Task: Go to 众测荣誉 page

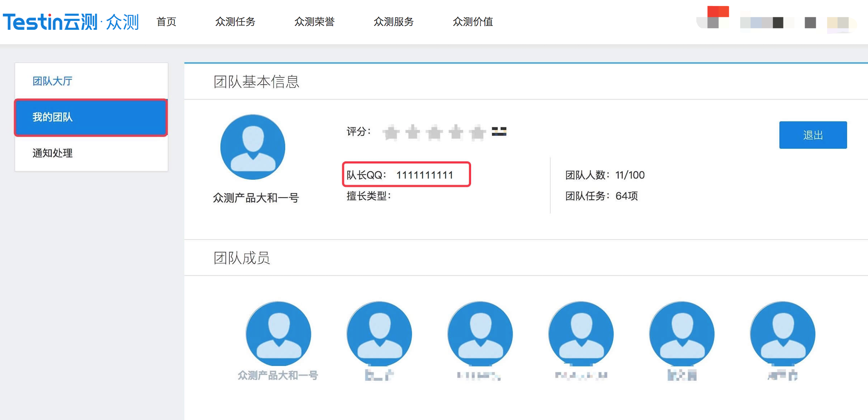Action: pos(314,22)
